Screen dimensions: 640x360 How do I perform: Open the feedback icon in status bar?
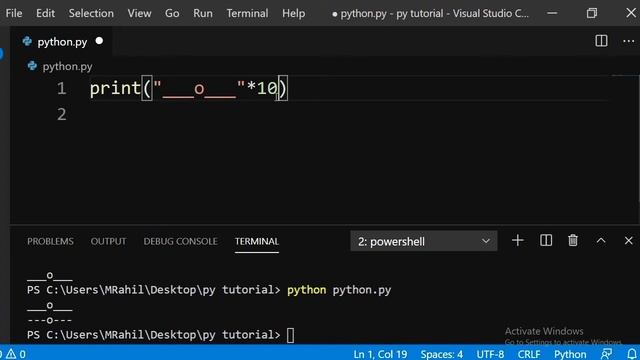(x=607, y=354)
